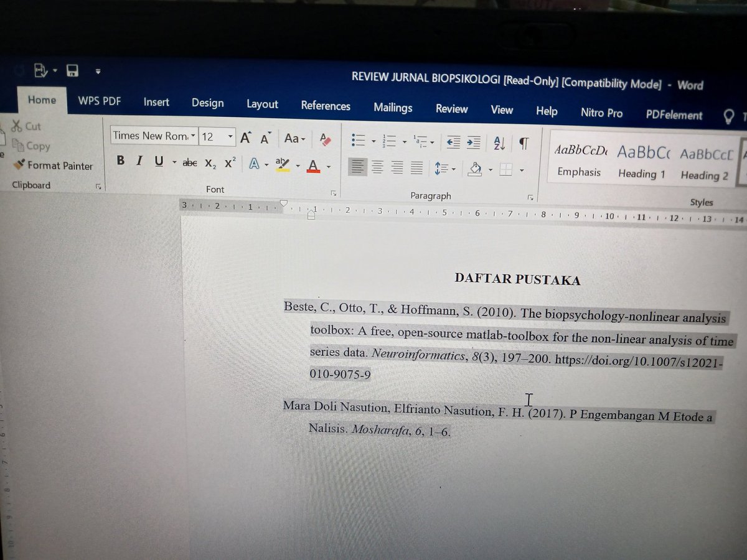The image size is (747, 560).
Task: Apply shading with the paint bucket icon
Action: [x=476, y=169]
